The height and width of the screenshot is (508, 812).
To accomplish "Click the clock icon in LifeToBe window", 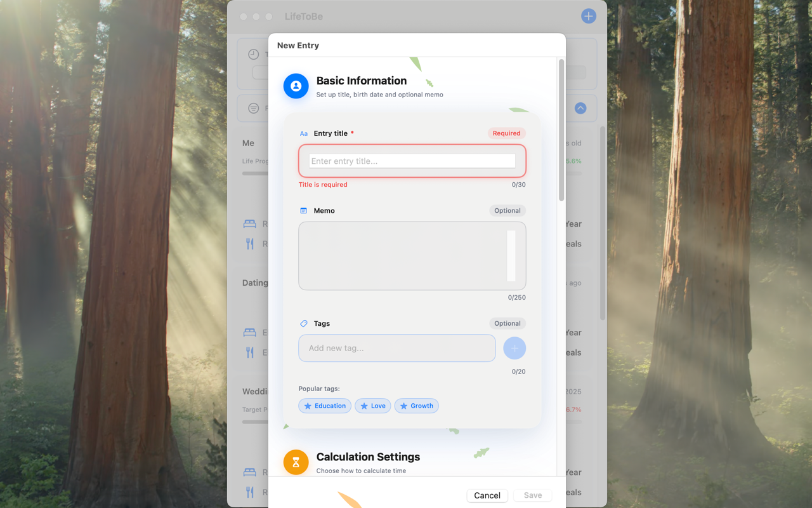I will [x=253, y=54].
